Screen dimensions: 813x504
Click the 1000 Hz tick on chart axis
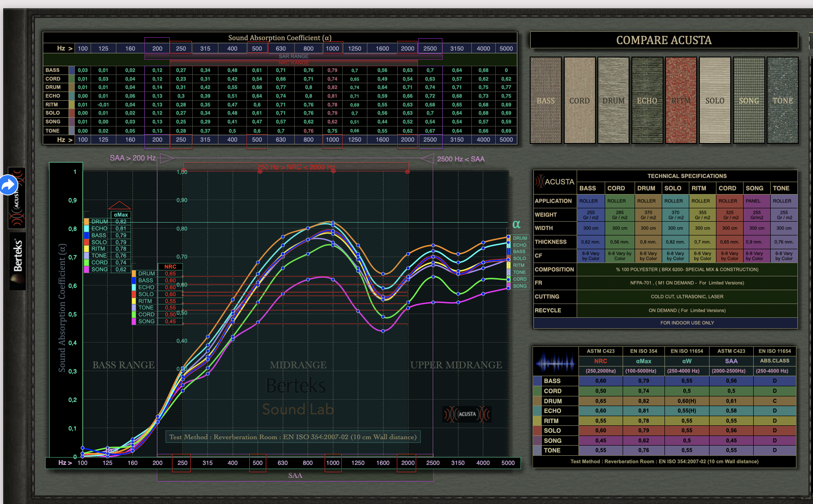point(332,463)
